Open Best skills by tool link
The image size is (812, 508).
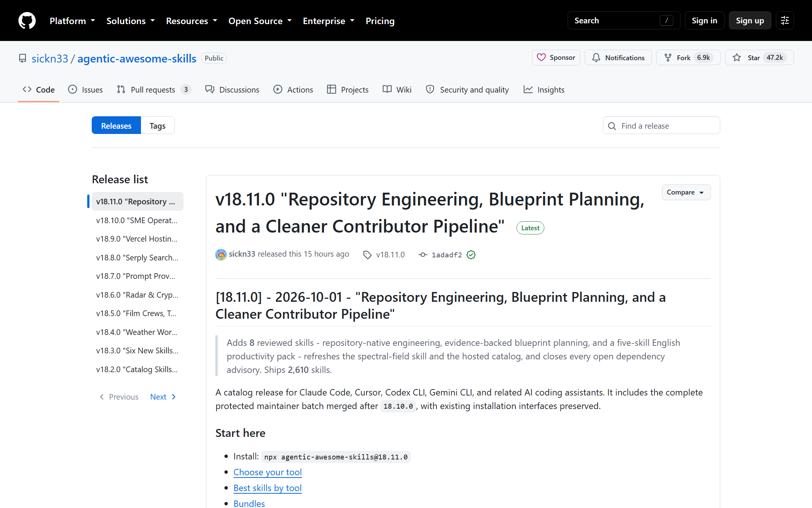[268, 488]
